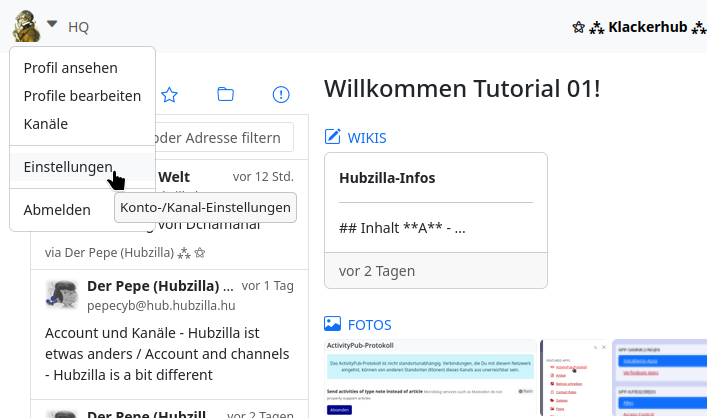Open the ActivityPub-Protokoll photo thumbnail
This screenshot has width=707, height=418.
(430, 378)
